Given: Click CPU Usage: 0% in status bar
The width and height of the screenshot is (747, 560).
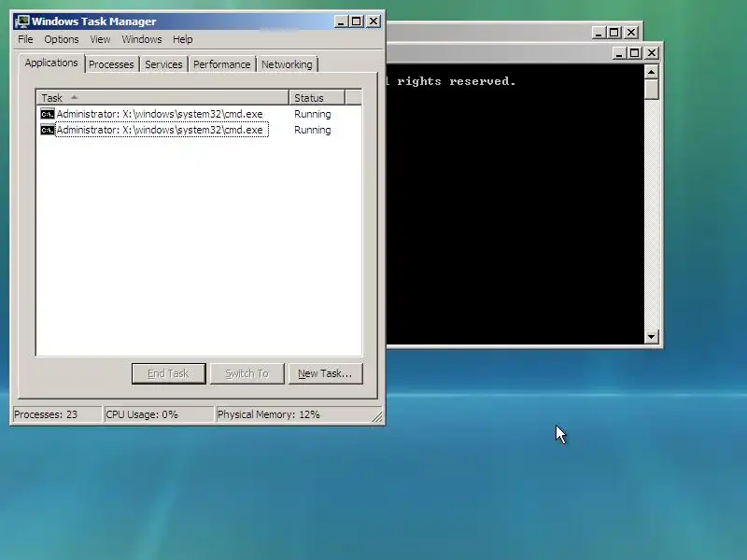Looking at the screenshot, I should click(x=158, y=414).
